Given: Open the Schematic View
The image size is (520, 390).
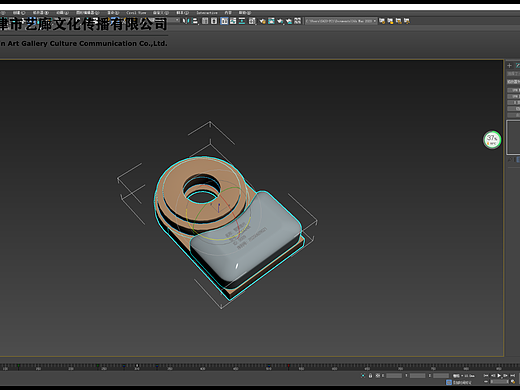Looking at the screenshot, I should 242,21.
